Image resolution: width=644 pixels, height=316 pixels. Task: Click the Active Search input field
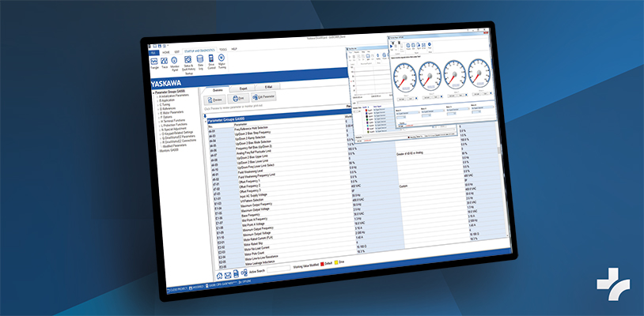[278, 269]
